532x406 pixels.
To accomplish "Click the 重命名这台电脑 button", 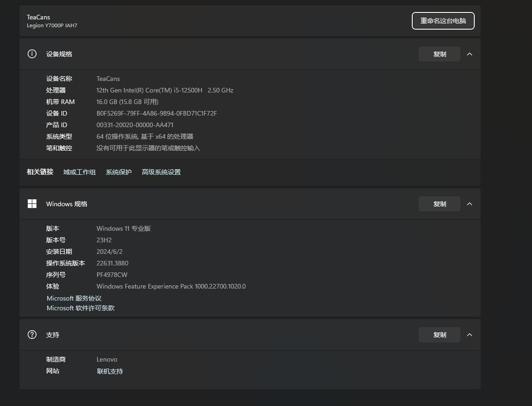I will [442, 21].
